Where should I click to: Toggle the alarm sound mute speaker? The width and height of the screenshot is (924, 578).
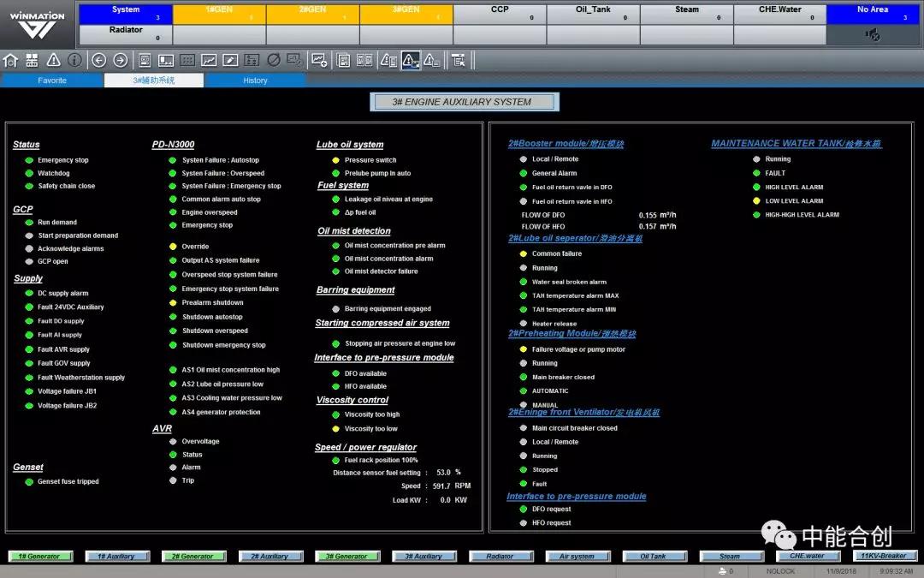point(873,35)
